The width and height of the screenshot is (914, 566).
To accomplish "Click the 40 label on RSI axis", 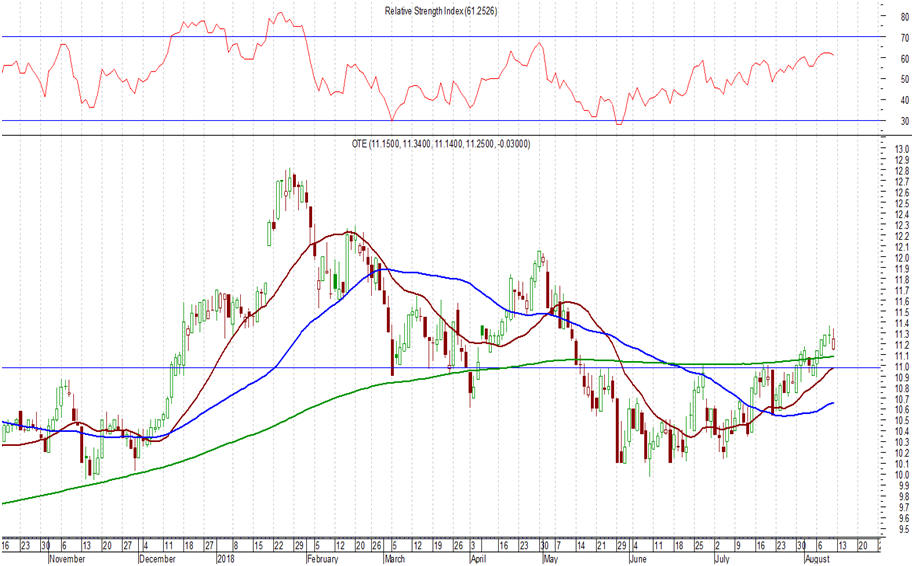I will click(905, 100).
